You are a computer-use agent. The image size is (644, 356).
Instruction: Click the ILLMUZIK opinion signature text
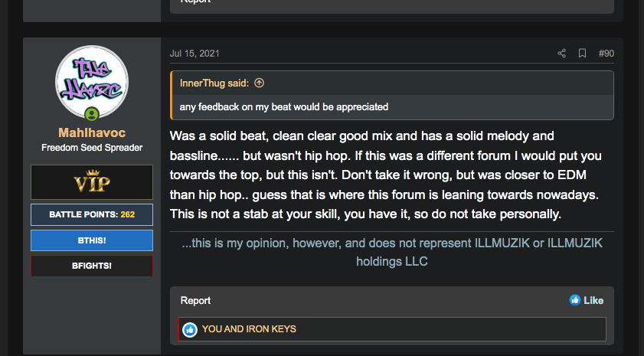[x=391, y=252]
